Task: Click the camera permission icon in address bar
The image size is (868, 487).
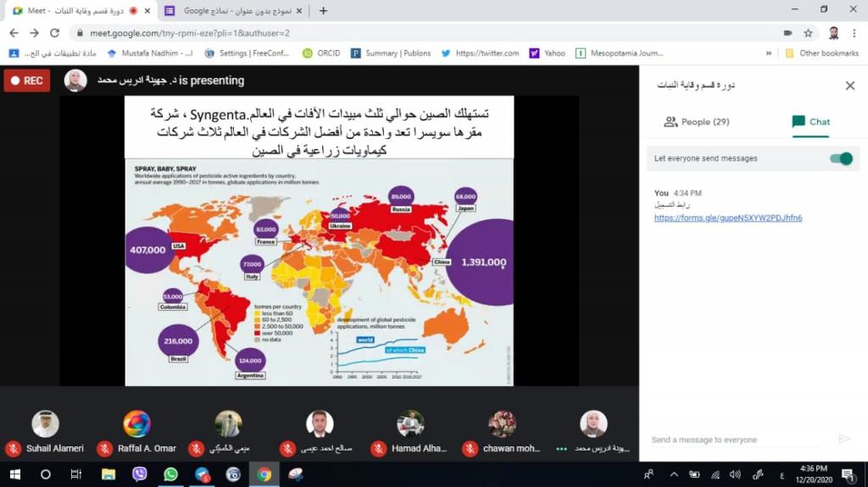Action: (787, 33)
